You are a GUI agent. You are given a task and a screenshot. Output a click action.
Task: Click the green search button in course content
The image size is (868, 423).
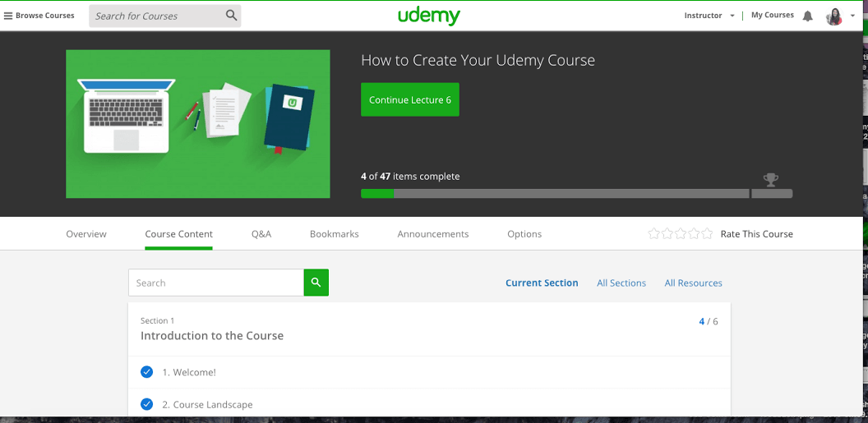click(x=316, y=283)
